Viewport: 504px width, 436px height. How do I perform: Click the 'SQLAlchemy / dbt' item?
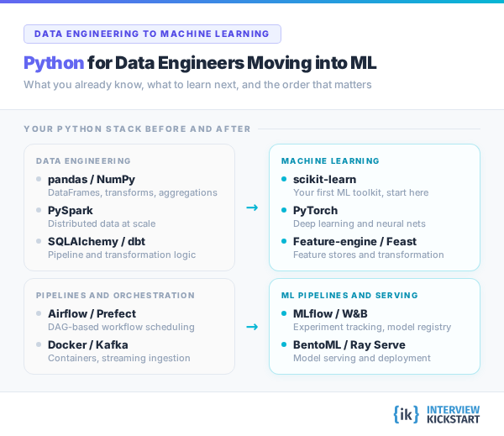pos(97,241)
